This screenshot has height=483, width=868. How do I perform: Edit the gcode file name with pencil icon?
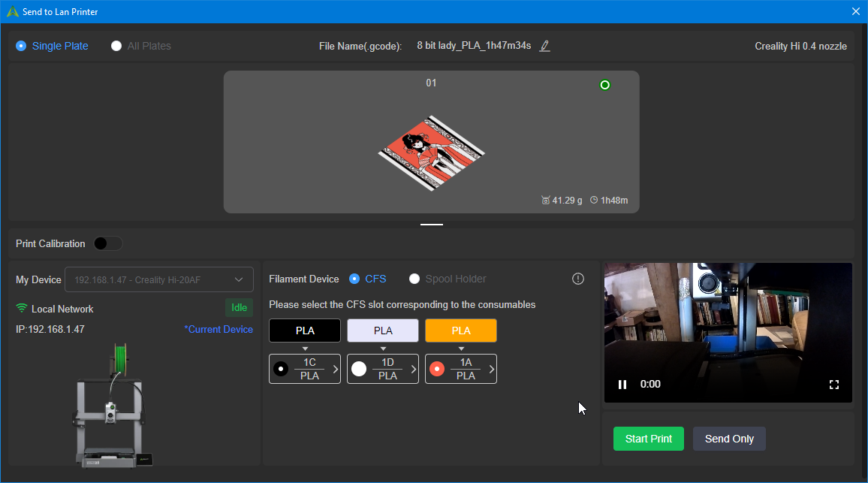click(x=544, y=46)
